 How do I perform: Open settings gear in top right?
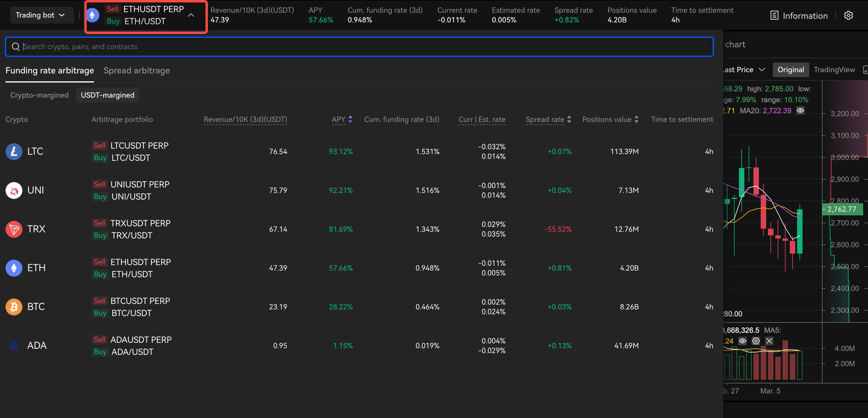click(x=848, y=15)
